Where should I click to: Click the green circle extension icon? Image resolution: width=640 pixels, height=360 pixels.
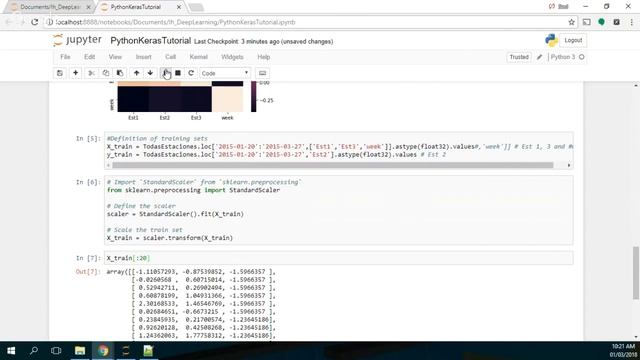click(x=601, y=22)
